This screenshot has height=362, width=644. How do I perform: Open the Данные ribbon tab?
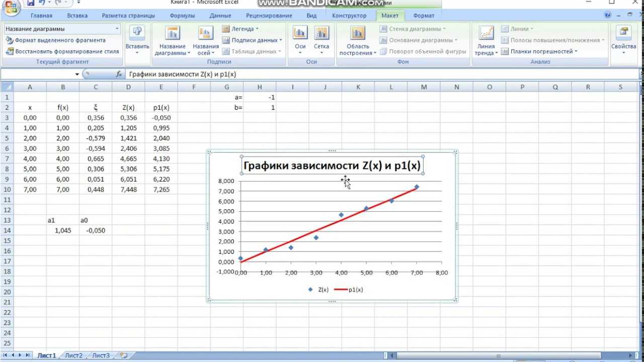220,16
